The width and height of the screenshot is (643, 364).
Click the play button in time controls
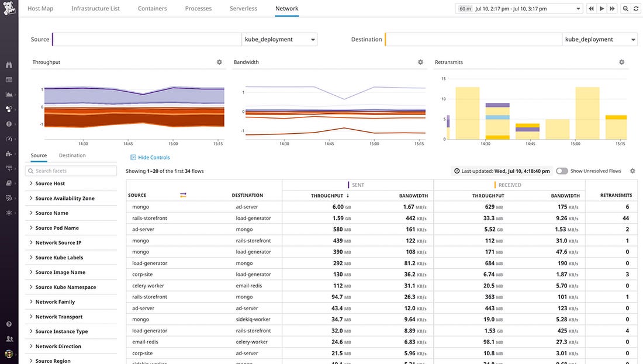601,9
